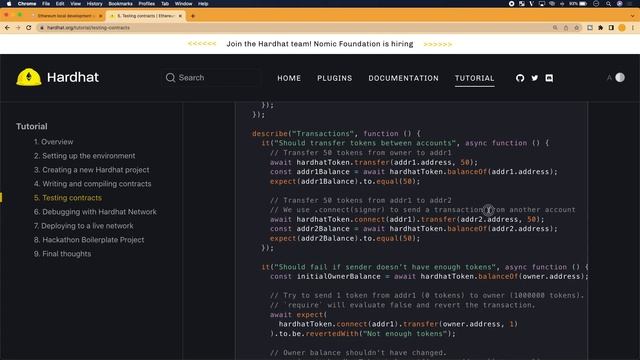
Task: Open the History menu
Action: click(x=94, y=4)
